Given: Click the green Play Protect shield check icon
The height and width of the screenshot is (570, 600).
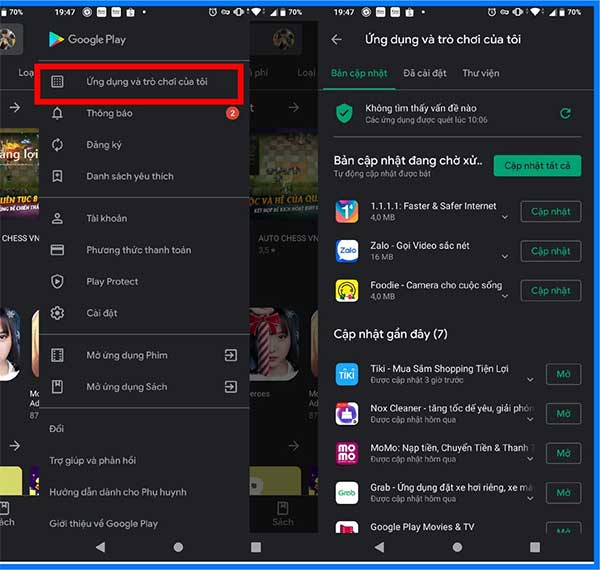Looking at the screenshot, I should point(344,114).
